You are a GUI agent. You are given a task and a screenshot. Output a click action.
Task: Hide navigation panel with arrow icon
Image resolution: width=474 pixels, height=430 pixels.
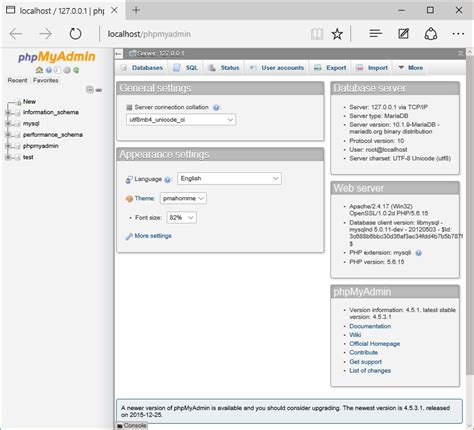[118, 53]
